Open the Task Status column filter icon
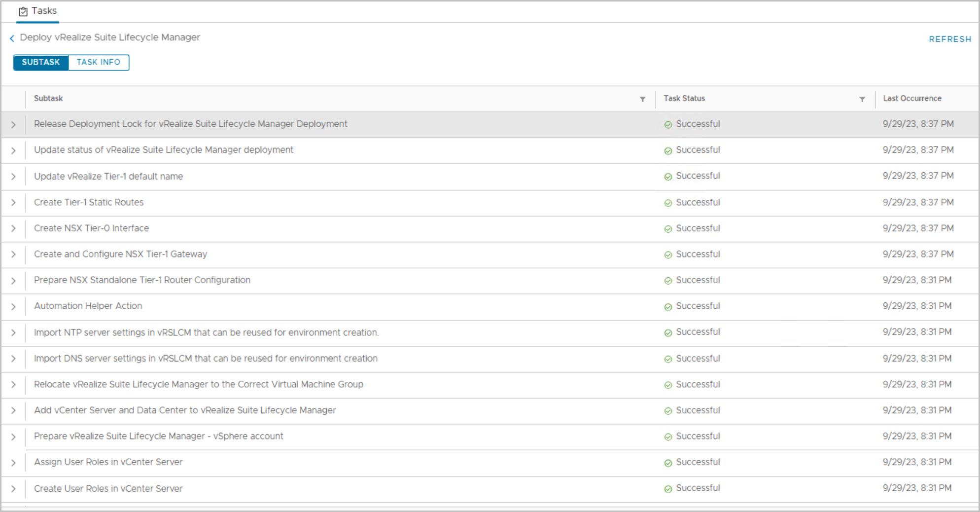980x512 pixels. click(x=862, y=99)
